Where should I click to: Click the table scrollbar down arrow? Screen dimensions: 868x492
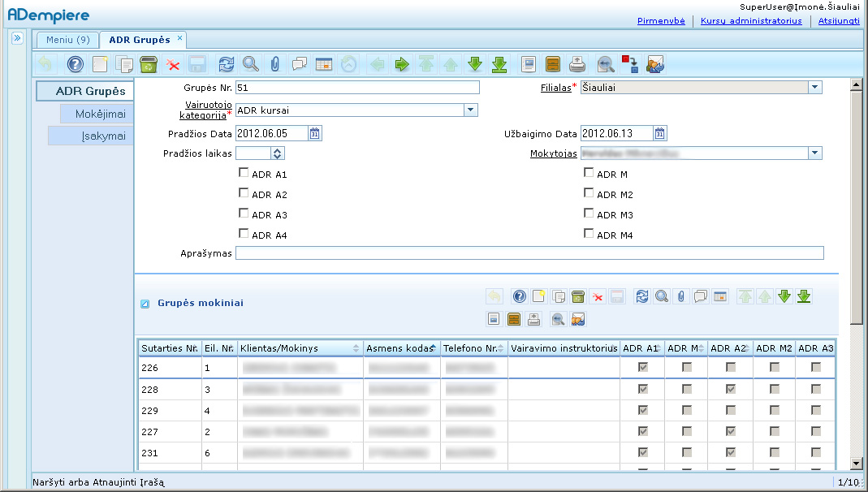[x=857, y=464]
